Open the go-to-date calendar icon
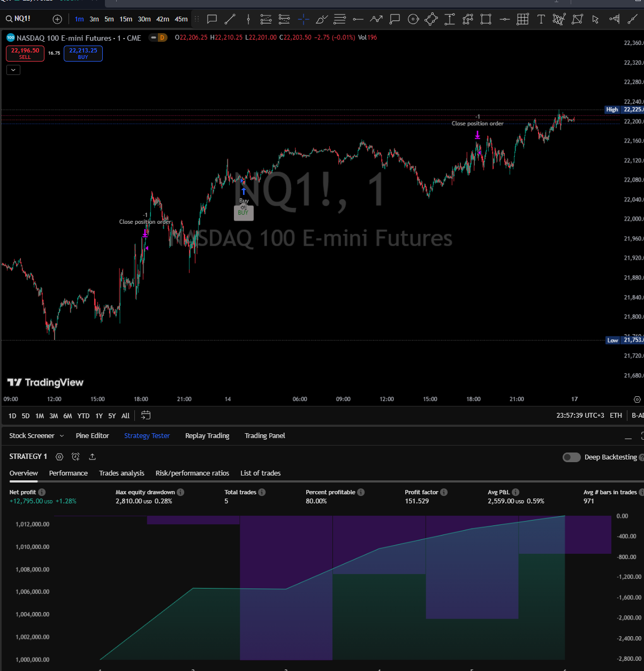This screenshot has width=644, height=671. click(x=146, y=416)
